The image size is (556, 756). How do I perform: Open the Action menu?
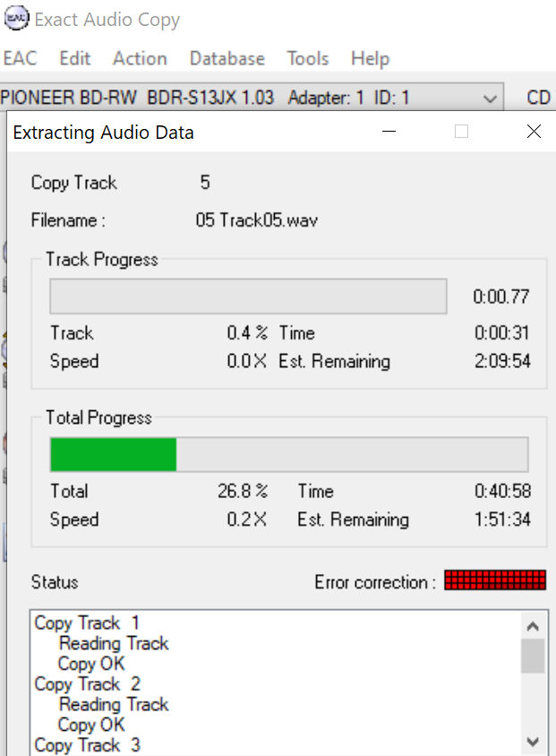[140, 58]
